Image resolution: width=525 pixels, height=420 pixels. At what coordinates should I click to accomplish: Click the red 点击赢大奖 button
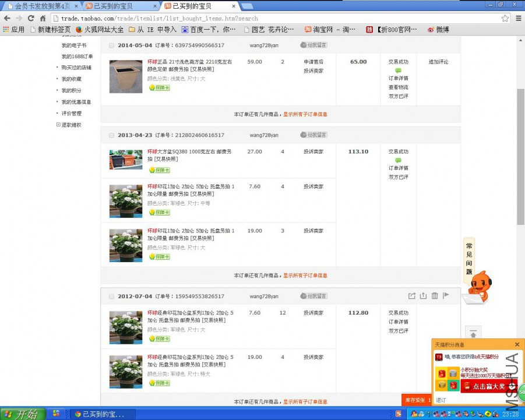pos(488,386)
